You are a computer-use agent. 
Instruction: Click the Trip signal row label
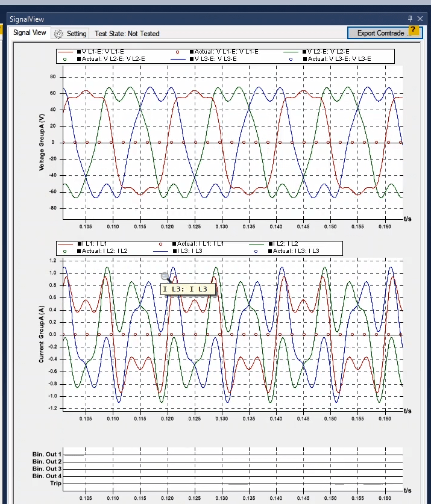pyautogui.click(x=55, y=484)
